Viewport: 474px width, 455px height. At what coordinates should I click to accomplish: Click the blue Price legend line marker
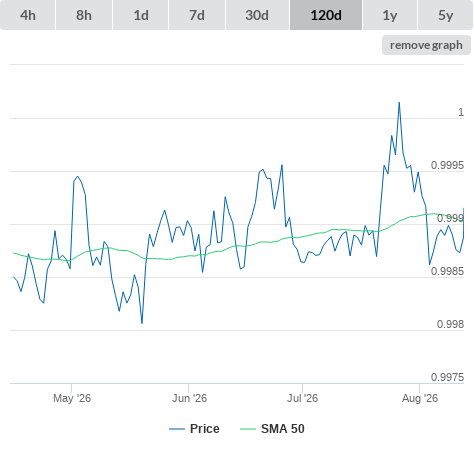click(x=177, y=429)
